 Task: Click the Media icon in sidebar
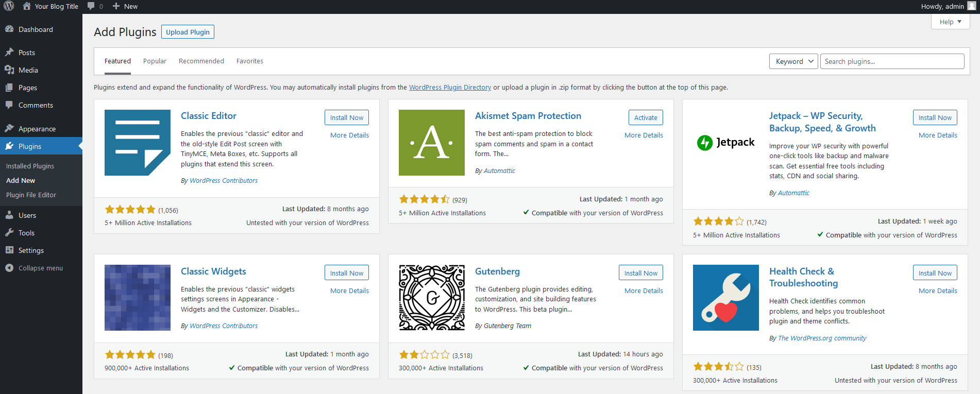pyautogui.click(x=9, y=70)
